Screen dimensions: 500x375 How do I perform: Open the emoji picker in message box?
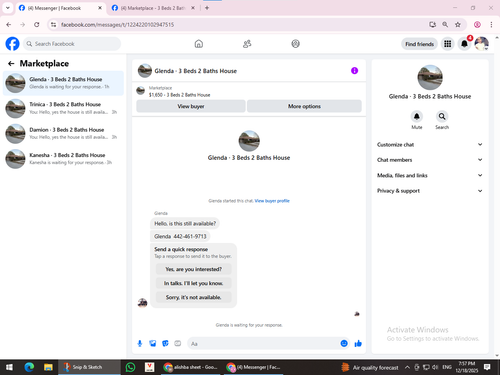[344, 343]
